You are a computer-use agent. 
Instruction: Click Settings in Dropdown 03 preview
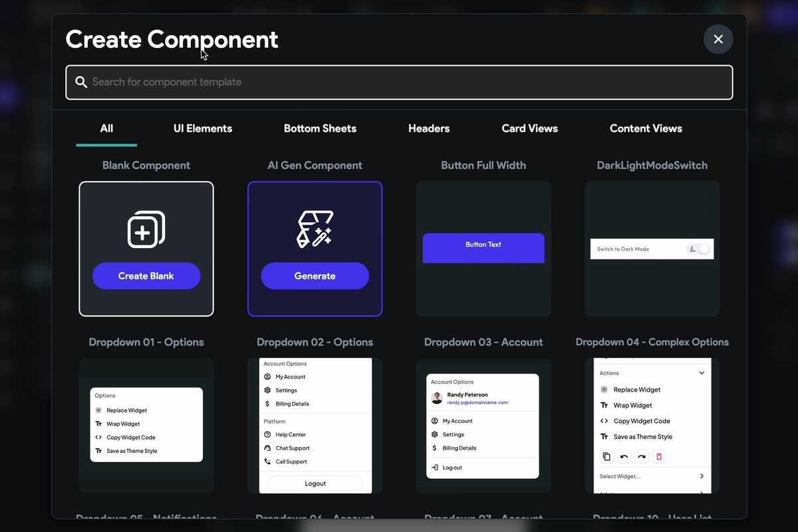[454, 435]
